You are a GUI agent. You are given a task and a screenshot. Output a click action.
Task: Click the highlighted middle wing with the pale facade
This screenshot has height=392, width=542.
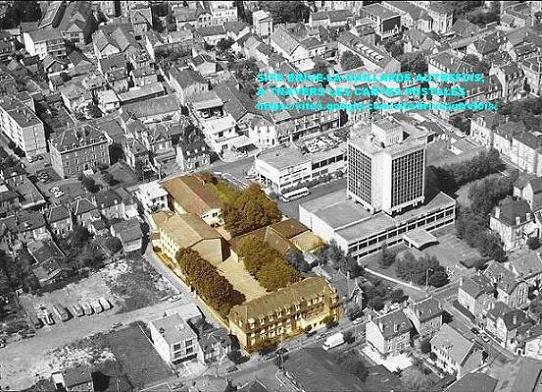187,235
